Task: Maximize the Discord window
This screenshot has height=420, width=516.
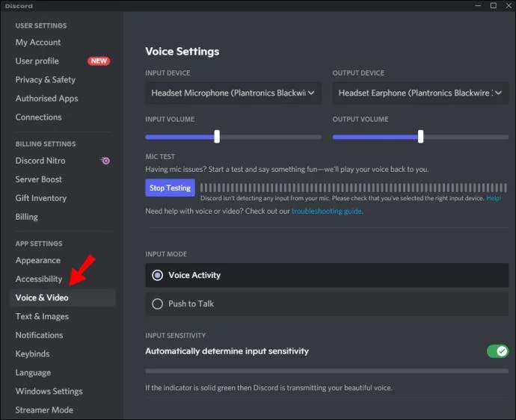Action: pos(494,5)
